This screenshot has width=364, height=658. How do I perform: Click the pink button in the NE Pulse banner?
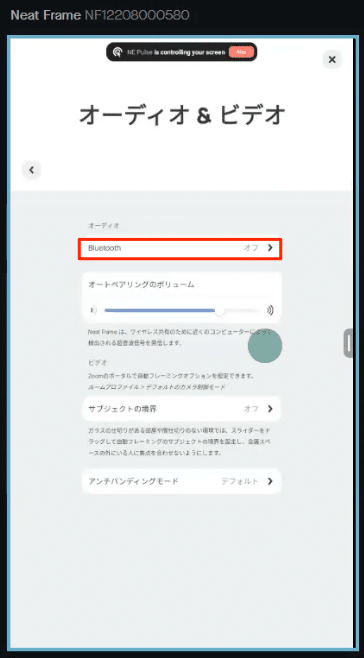[241, 52]
